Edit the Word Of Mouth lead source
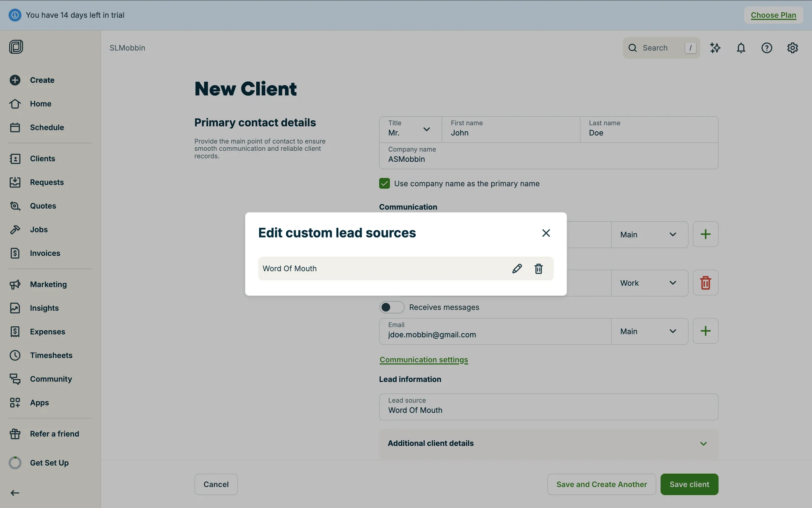 pos(517,268)
